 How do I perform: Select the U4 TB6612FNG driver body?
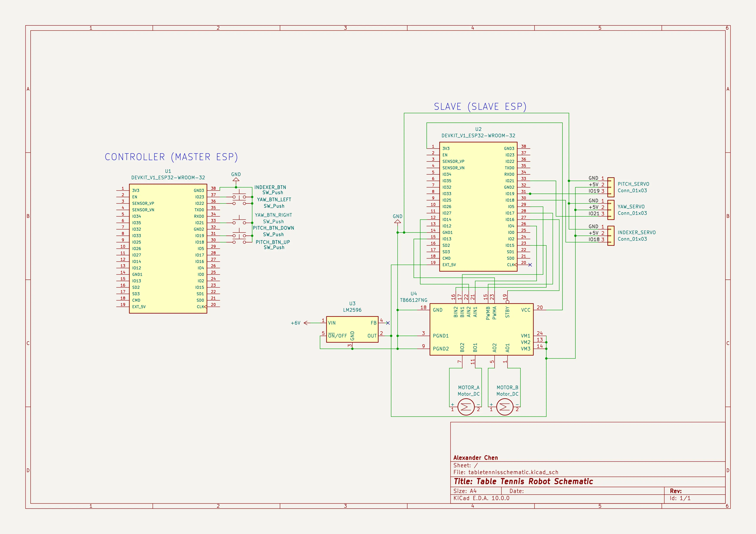pos(481,329)
